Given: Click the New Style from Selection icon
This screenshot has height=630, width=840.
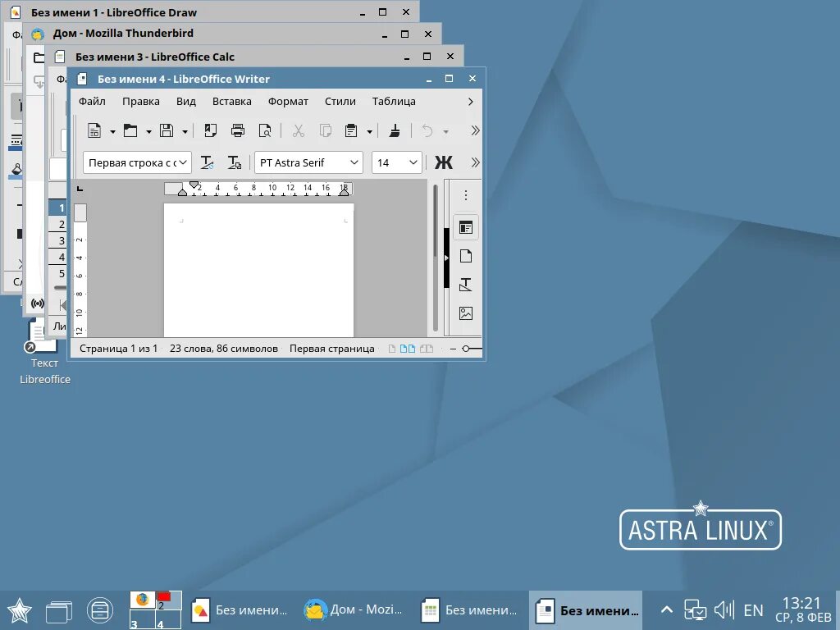Looking at the screenshot, I should tap(234, 162).
